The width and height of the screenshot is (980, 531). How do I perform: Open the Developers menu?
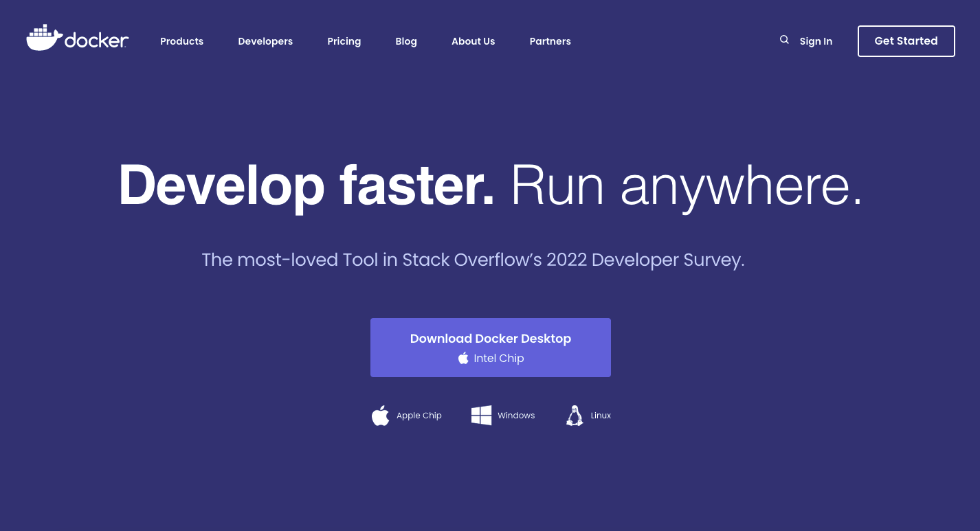265,41
